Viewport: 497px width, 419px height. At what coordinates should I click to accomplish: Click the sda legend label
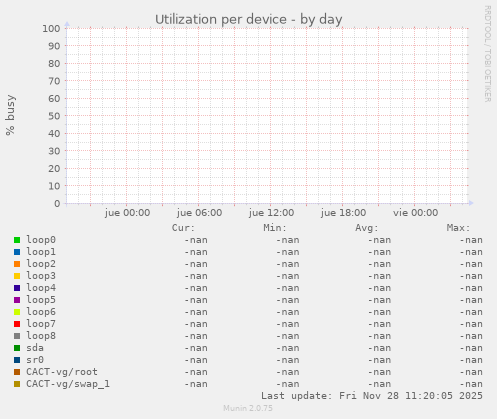(35, 348)
